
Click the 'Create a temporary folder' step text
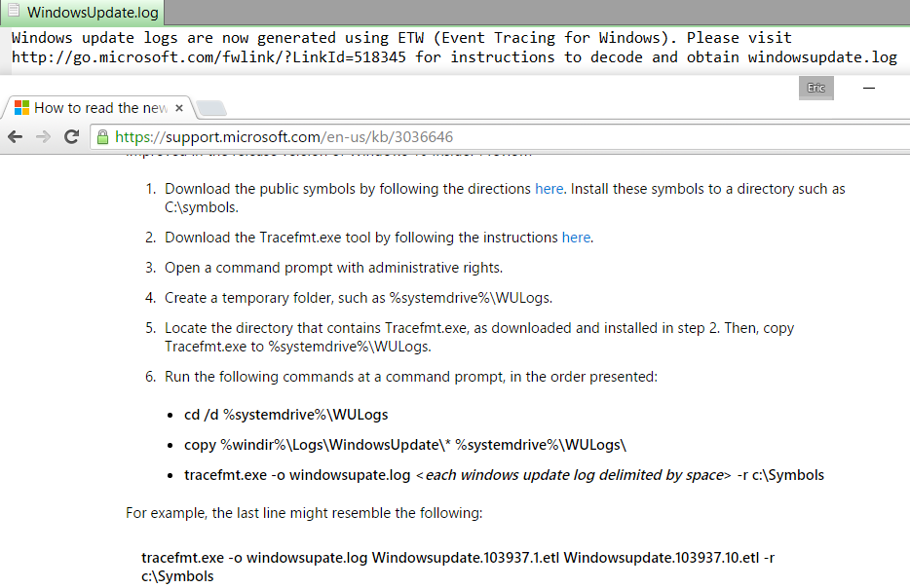point(359,298)
